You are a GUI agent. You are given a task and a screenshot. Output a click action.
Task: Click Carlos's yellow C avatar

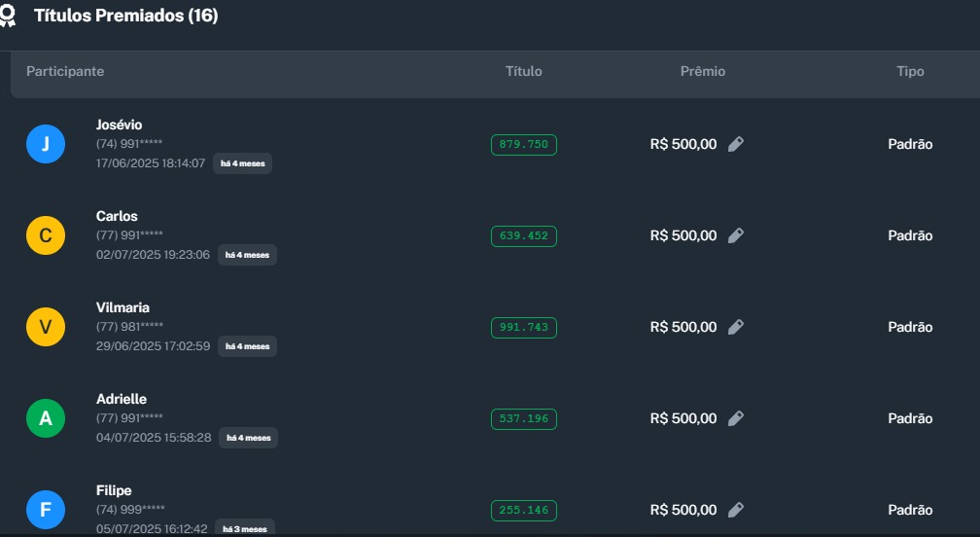[46, 236]
